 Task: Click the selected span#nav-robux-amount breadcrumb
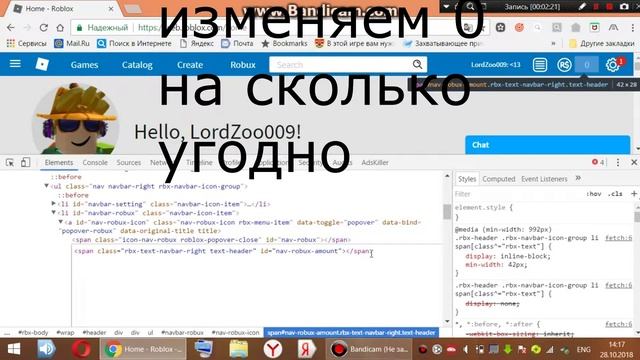[351, 333]
